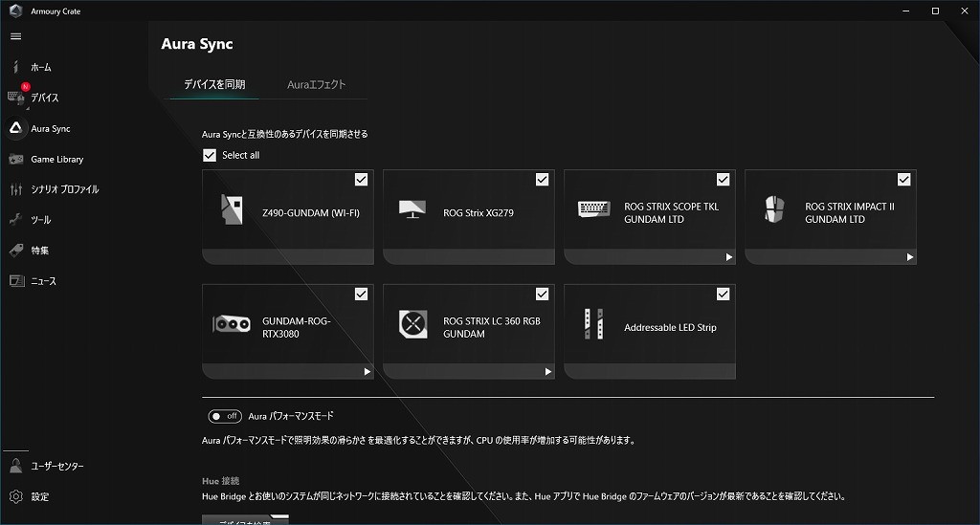The width and height of the screenshot is (980, 525).
Task: Click the Z490-GUNDAM motherboard icon
Action: [232, 209]
